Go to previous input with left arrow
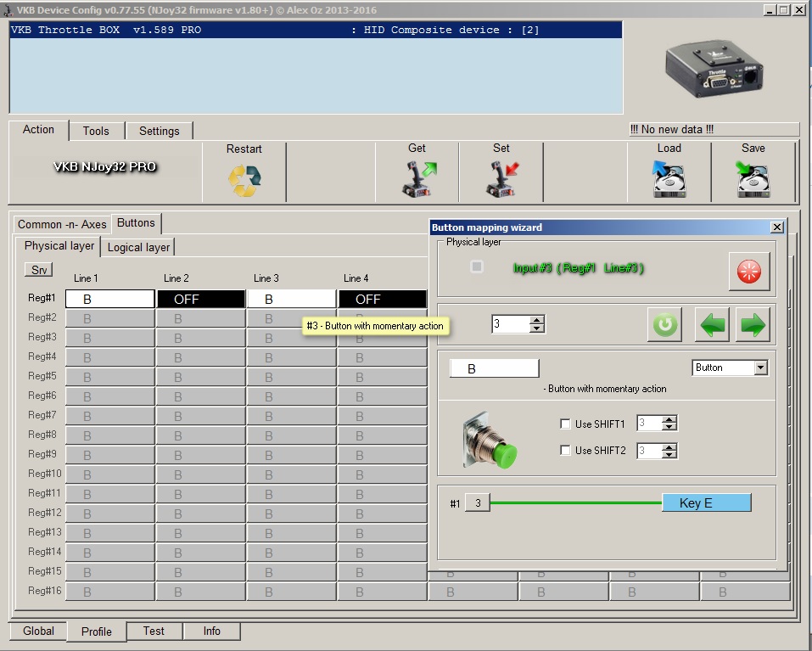Viewport: 812px width, 651px height. (712, 325)
